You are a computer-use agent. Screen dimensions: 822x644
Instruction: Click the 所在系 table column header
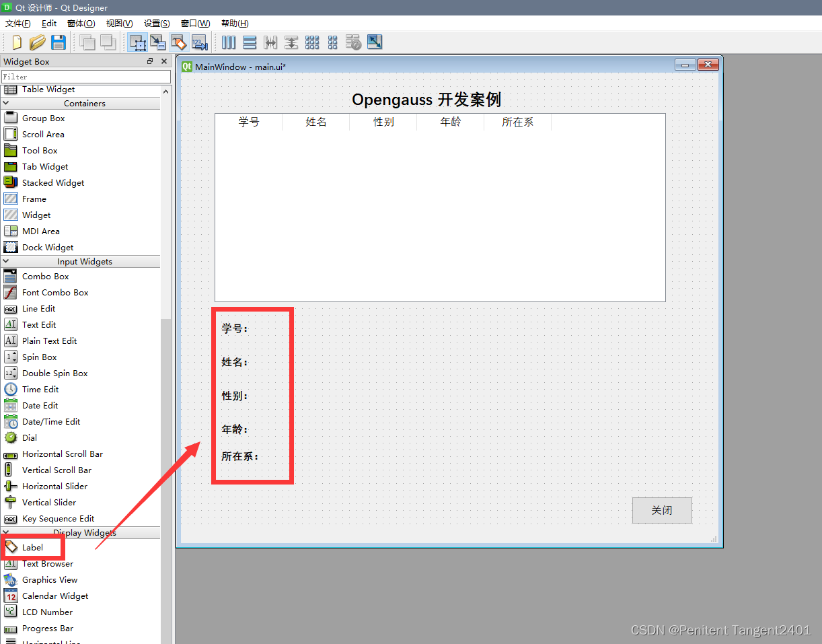(518, 122)
